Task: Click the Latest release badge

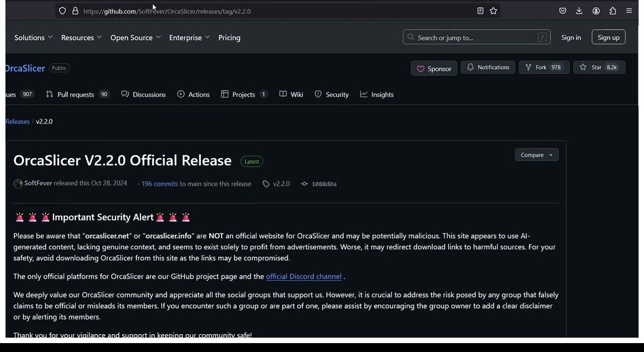Action: 252,161
